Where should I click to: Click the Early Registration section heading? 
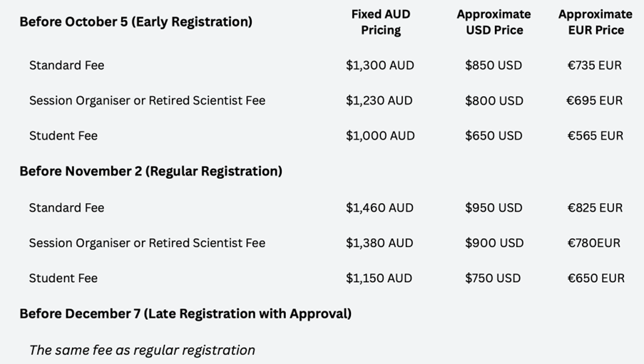click(x=136, y=21)
